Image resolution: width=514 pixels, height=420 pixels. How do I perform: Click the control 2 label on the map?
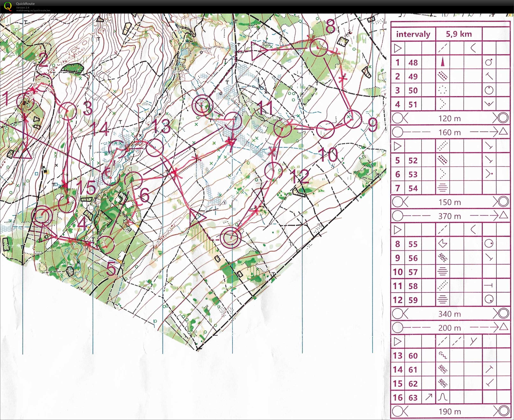point(44,60)
